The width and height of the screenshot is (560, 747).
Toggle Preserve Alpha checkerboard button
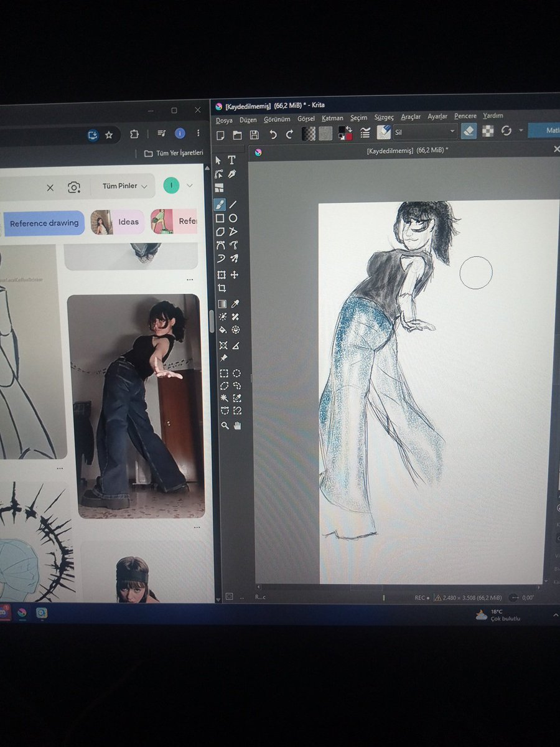[488, 131]
